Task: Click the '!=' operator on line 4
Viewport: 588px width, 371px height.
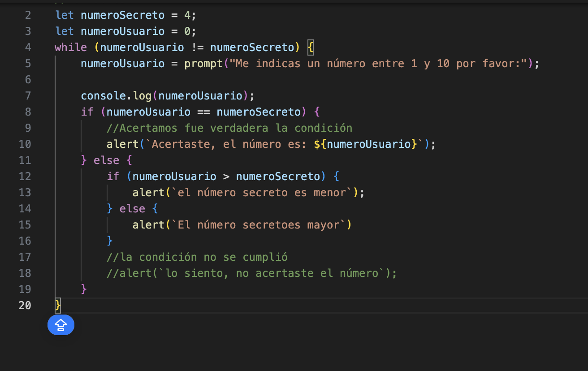Action: [197, 47]
